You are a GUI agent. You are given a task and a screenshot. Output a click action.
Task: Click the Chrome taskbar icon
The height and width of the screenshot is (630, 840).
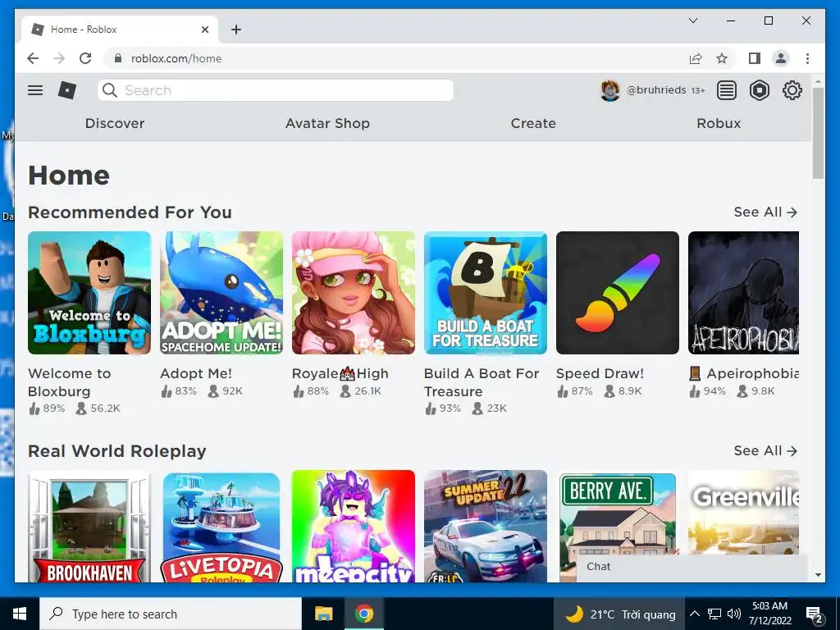click(x=363, y=614)
